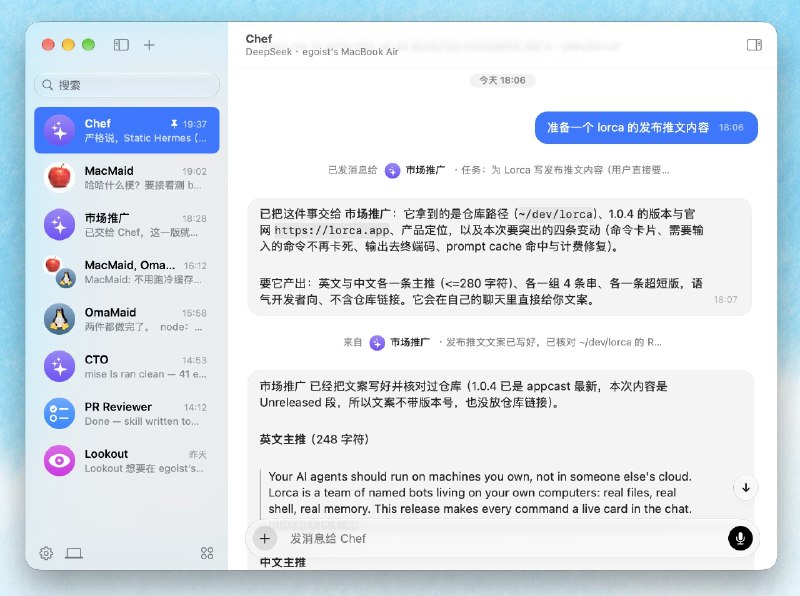This screenshot has width=800, height=596.
Task: Click the search magnifier icon
Action: click(47, 85)
